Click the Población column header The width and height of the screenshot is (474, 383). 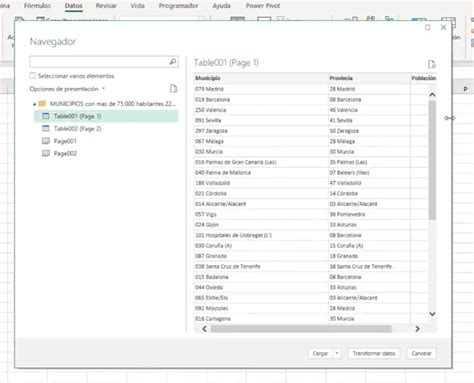pos(423,78)
